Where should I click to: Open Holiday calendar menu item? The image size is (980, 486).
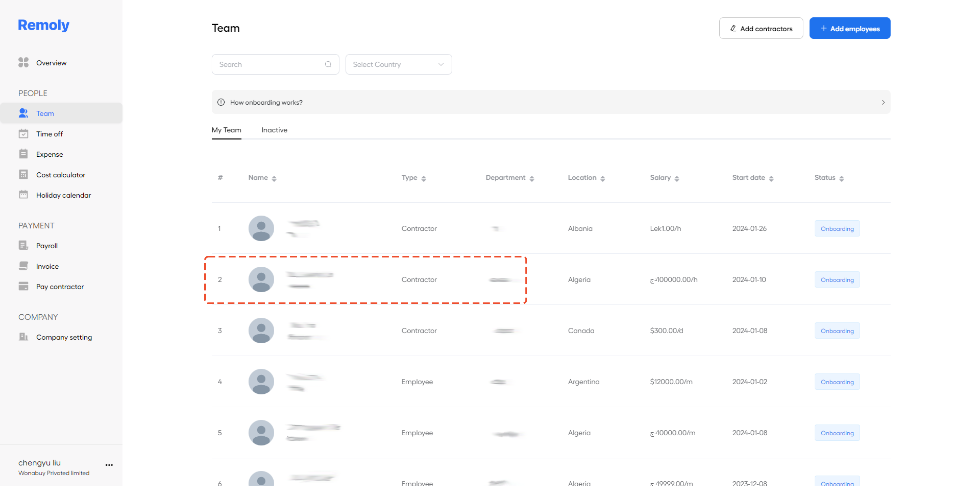pos(63,195)
